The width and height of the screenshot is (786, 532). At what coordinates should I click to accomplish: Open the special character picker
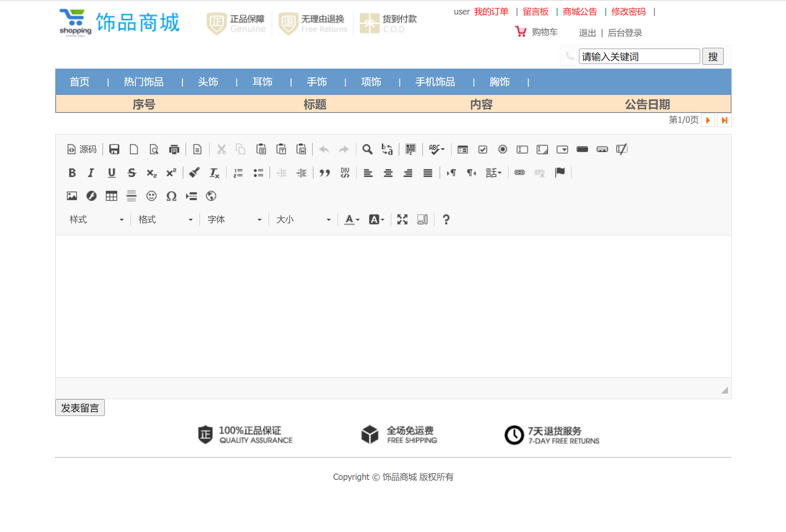pos(171,196)
